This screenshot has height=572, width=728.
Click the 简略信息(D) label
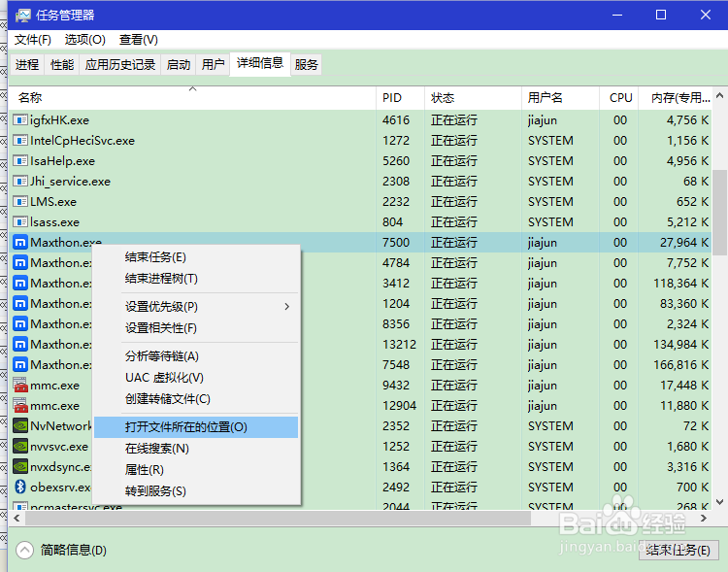tap(74, 551)
